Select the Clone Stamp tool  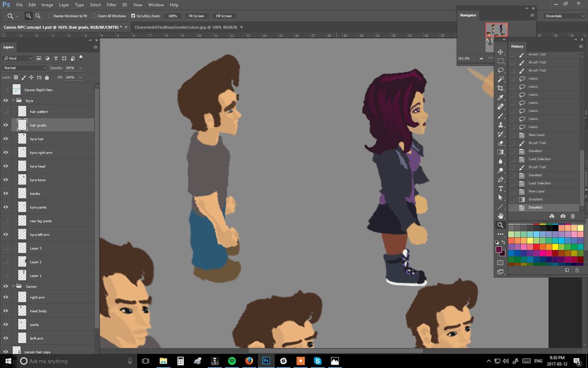click(x=500, y=125)
